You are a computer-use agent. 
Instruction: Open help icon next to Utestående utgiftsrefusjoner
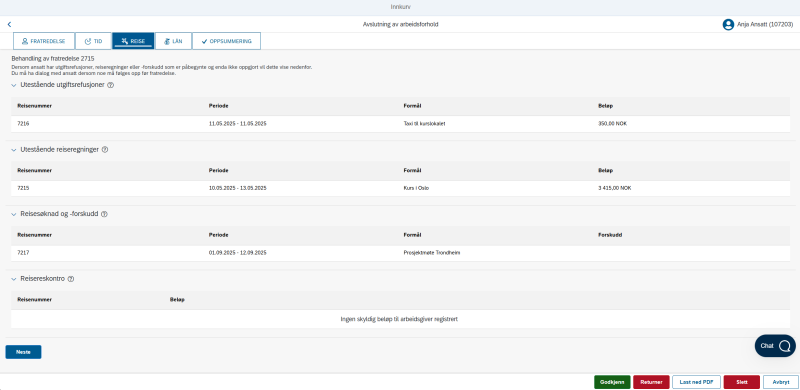click(x=111, y=85)
